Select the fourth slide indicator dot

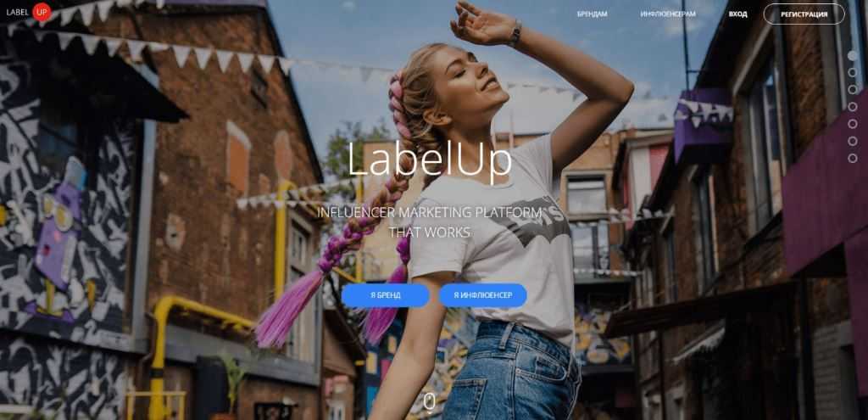coord(853,106)
